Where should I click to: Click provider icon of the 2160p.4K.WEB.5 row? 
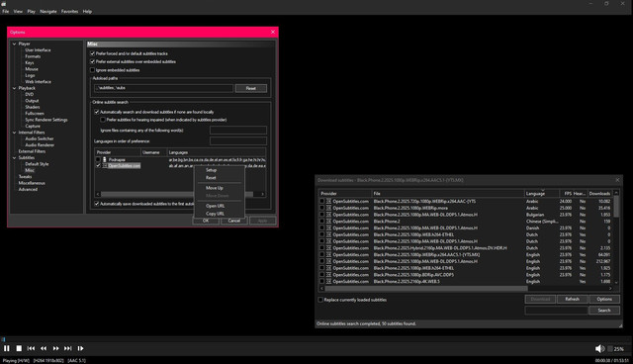click(x=328, y=281)
